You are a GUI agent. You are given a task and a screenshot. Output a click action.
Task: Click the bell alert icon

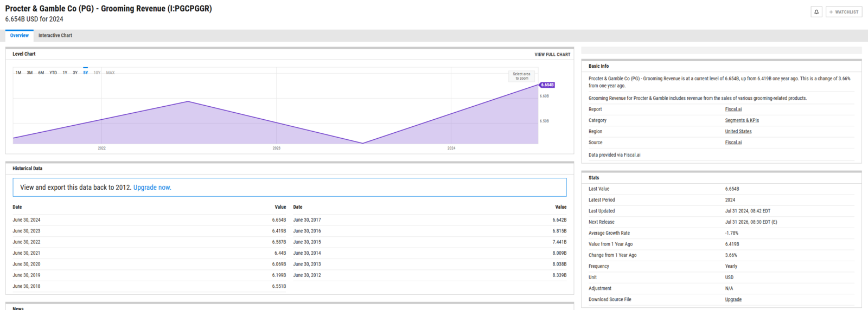(816, 12)
